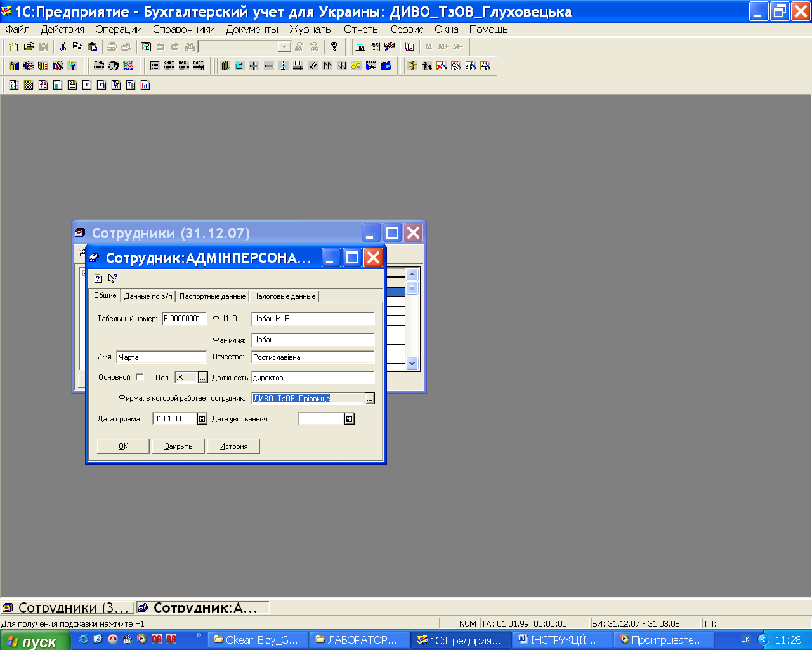The image size is (812, 650).
Task: Click the БИ: 31.12.07 - 31.03.08 status text
Action: 636,623
